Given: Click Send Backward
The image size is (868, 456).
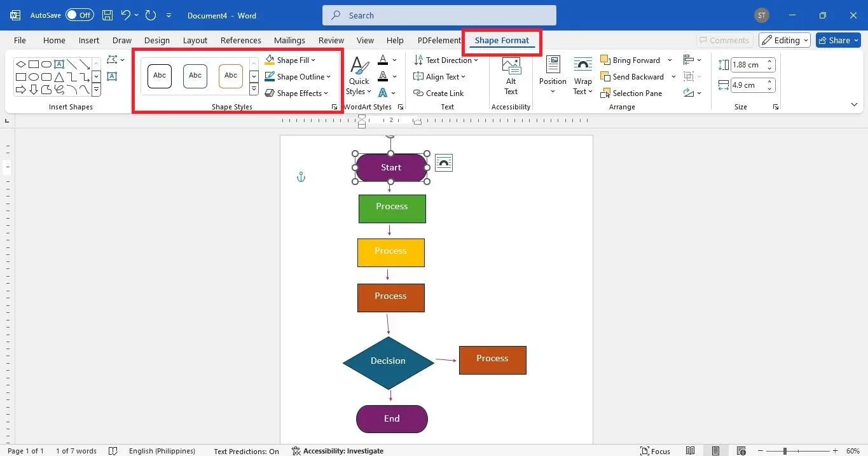Looking at the screenshot, I should [x=632, y=76].
